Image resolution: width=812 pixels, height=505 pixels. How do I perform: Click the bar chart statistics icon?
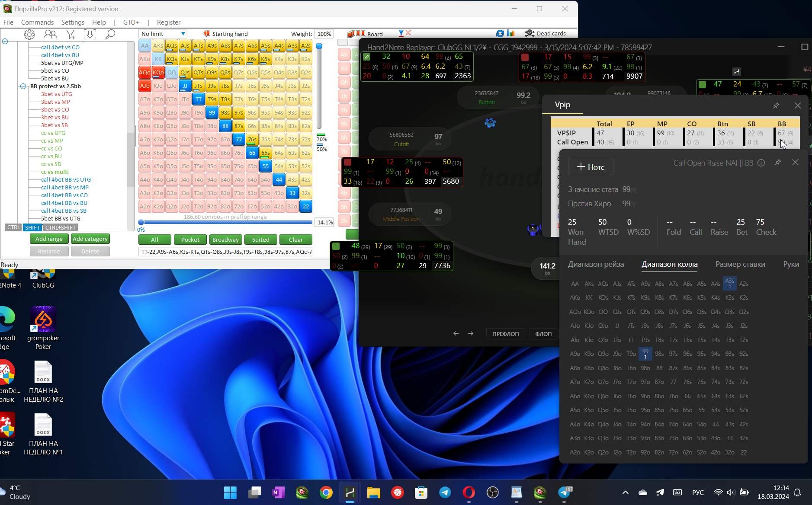point(511,33)
